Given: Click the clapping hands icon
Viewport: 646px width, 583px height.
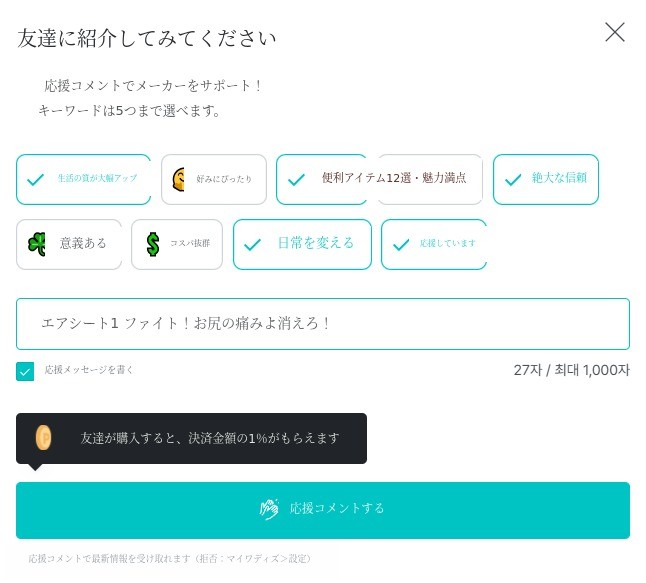Looking at the screenshot, I should [269, 509].
